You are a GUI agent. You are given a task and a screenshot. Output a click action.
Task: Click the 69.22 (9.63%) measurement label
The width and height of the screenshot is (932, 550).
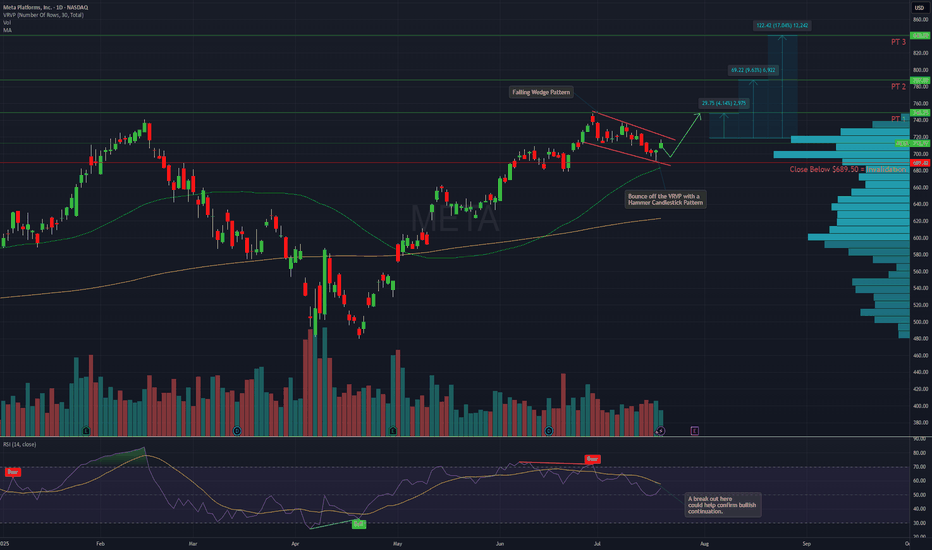(x=753, y=70)
